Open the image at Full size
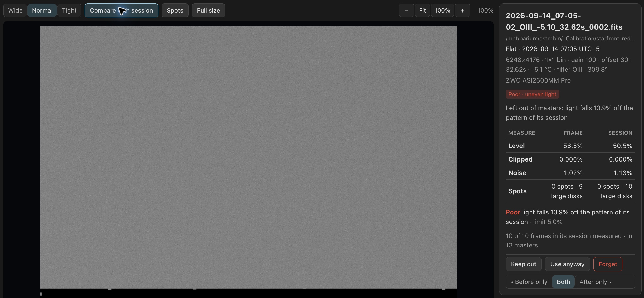Viewport: 644px width, 298px height. pos(208,10)
